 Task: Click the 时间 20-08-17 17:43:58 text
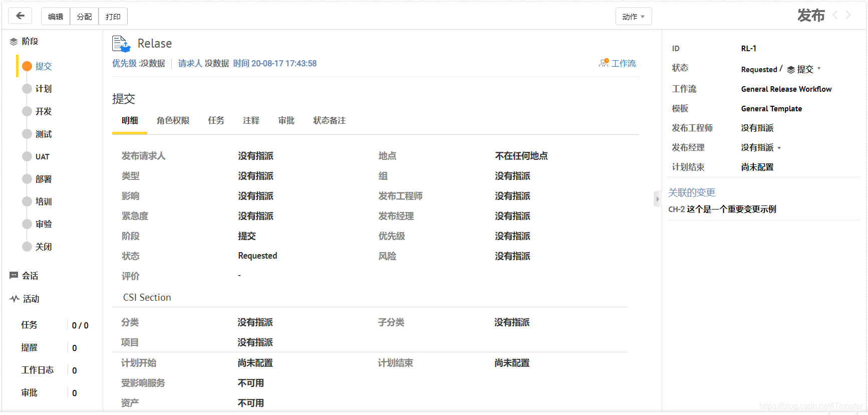(275, 63)
